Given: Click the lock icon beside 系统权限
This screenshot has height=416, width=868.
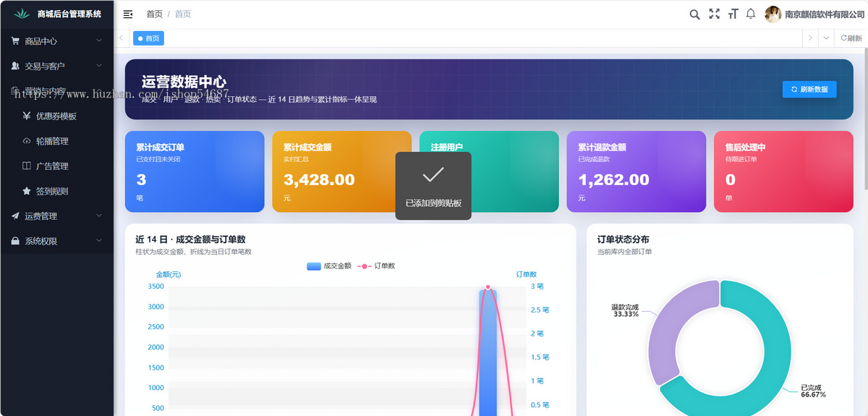Looking at the screenshot, I should pos(15,241).
